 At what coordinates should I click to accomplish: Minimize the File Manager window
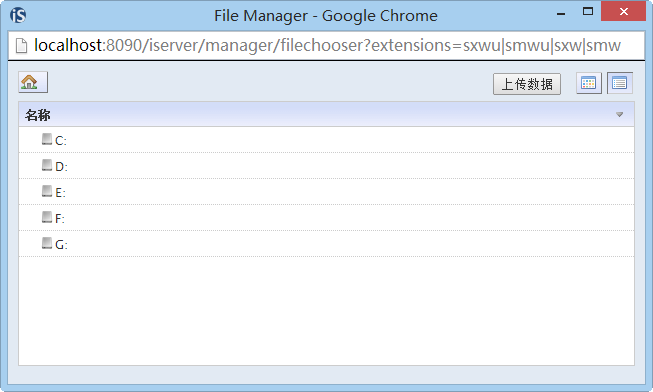(561, 14)
